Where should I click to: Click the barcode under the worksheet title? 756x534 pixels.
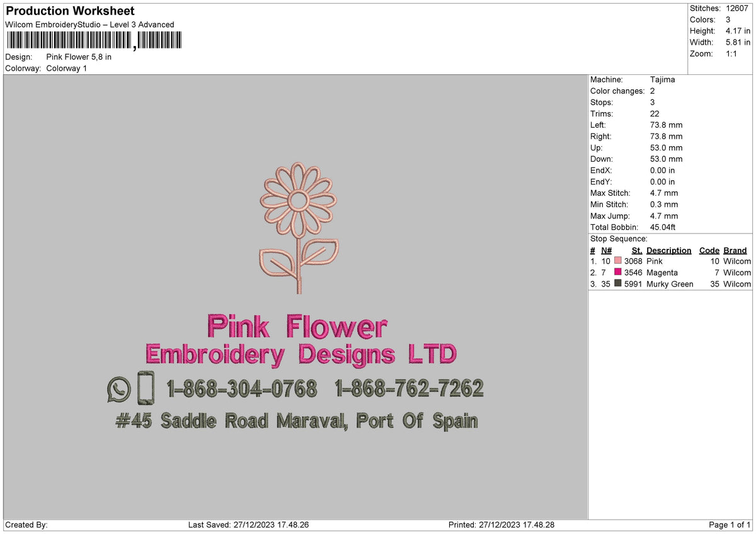point(94,41)
